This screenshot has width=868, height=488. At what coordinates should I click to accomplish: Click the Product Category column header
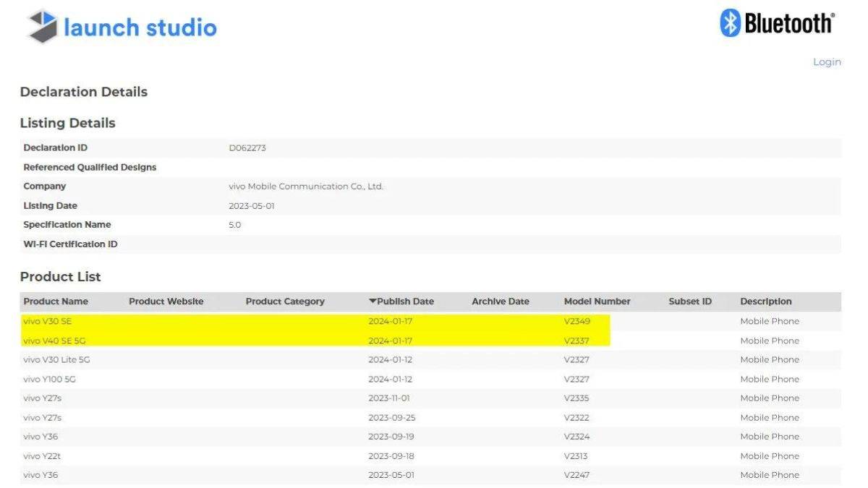[285, 301]
